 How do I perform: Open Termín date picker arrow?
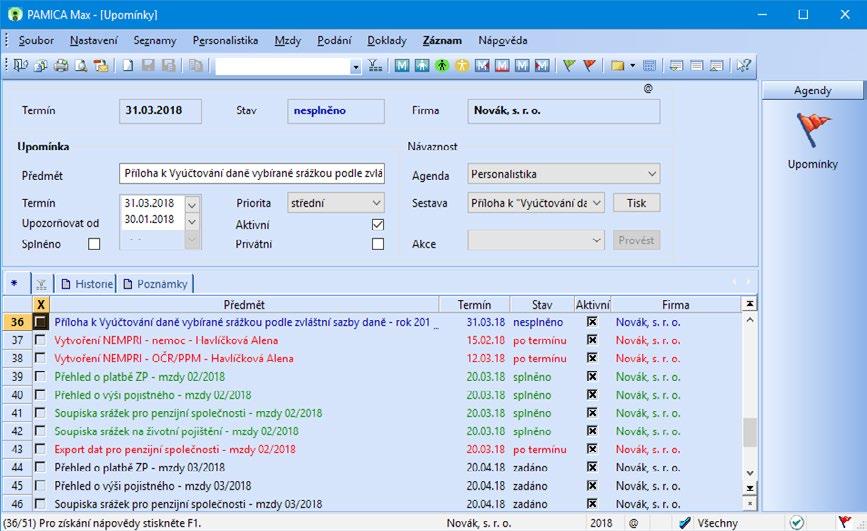point(192,205)
